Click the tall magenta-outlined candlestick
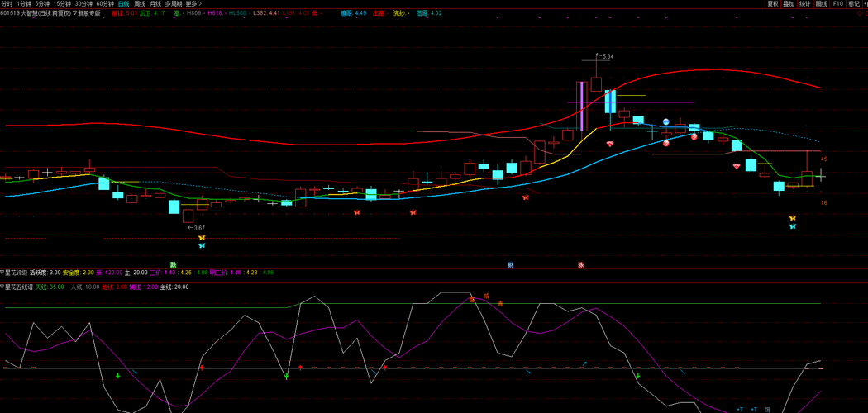 click(581, 107)
